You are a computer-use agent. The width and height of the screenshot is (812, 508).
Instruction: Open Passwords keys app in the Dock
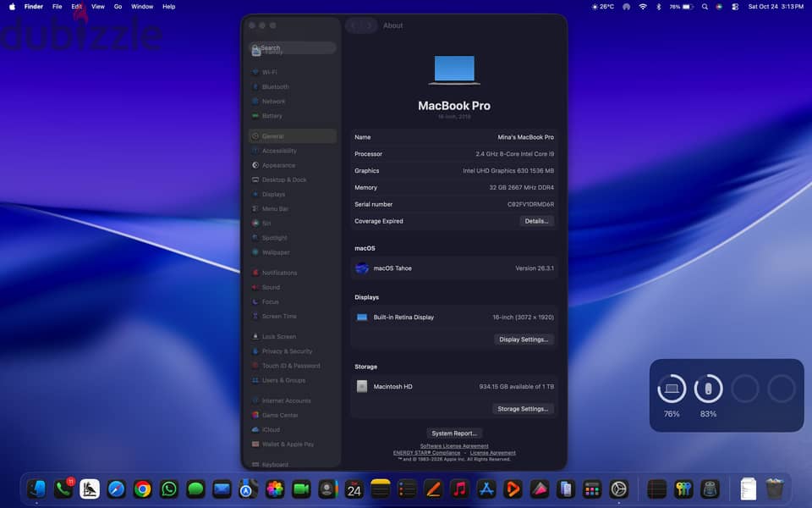[x=683, y=489]
